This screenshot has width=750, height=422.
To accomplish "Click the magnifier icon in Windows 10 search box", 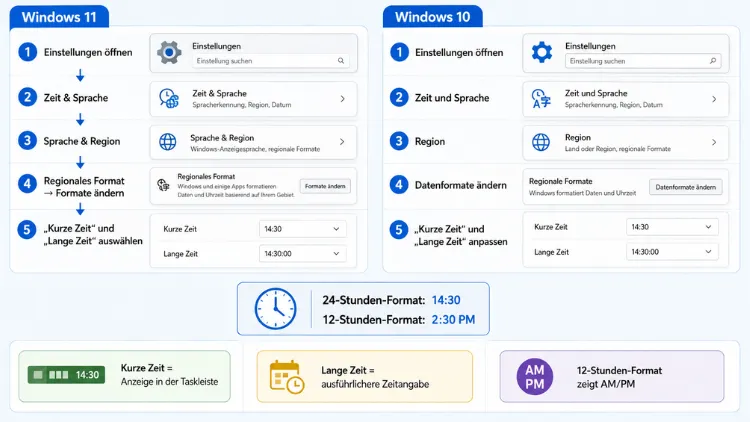I will (x=713, y=61).
